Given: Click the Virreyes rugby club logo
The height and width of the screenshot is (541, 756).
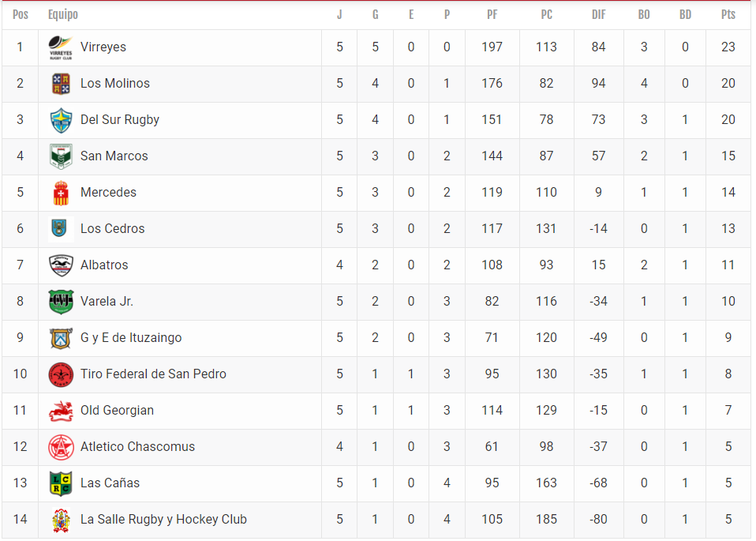Looking at the screenshot, I should [61, 47].
